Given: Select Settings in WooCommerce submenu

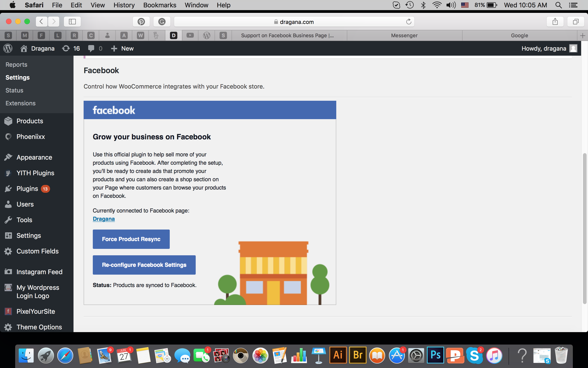Looking at the screenshot, I should [17, 78].
